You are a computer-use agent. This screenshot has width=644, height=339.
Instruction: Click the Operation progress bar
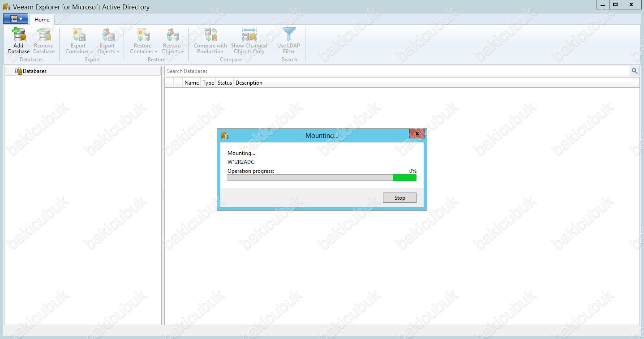tap(322, 178)
